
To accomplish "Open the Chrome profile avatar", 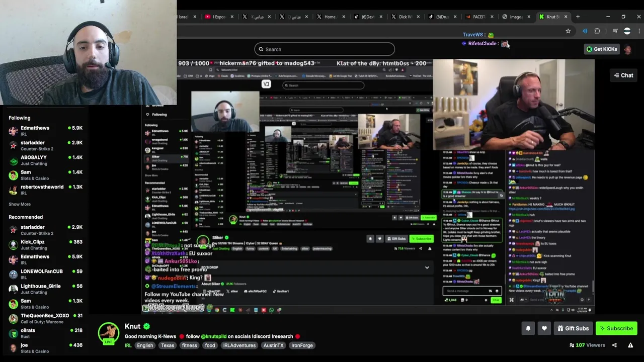I will click(x=627, y=31).
